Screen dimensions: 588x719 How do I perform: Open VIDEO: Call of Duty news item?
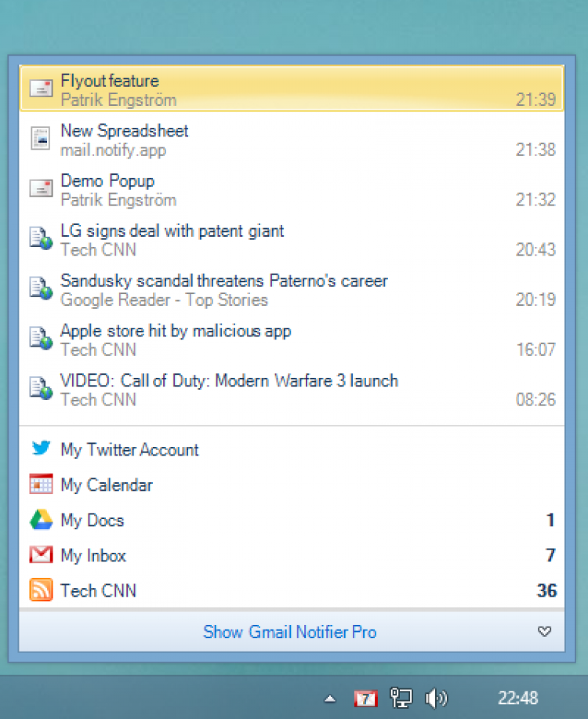click(x=229, y=381)
